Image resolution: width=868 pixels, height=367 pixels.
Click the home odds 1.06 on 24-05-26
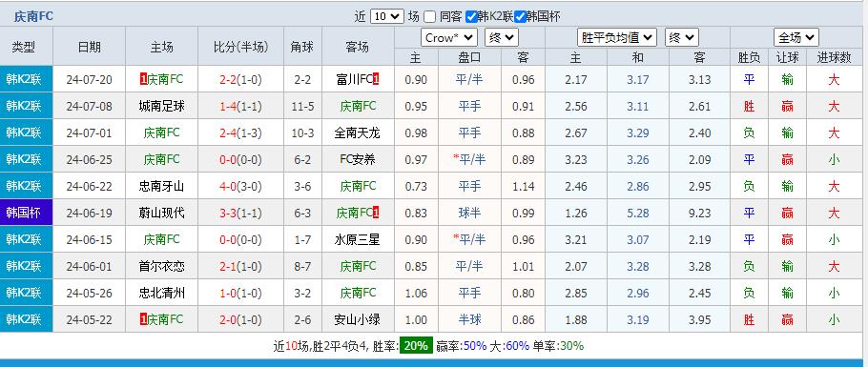416,293
